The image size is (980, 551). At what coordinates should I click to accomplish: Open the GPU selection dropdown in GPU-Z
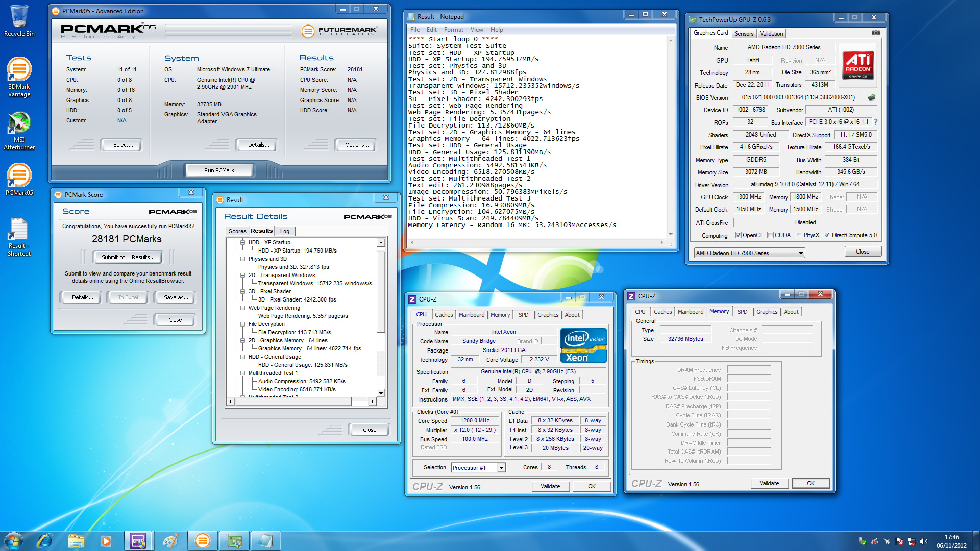[x=749, y=253]
